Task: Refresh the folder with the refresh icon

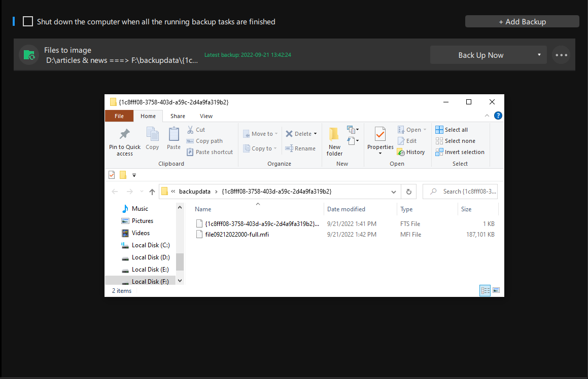Action: [x=408, y=192]
